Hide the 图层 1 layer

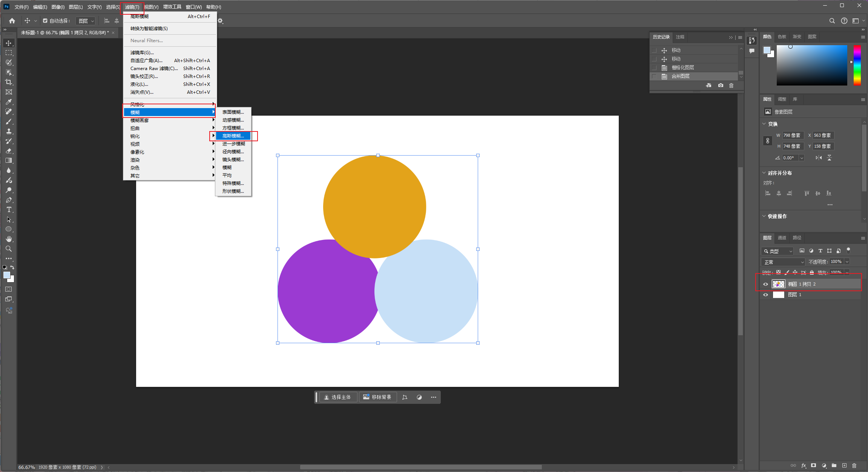(x=765, y=295)
